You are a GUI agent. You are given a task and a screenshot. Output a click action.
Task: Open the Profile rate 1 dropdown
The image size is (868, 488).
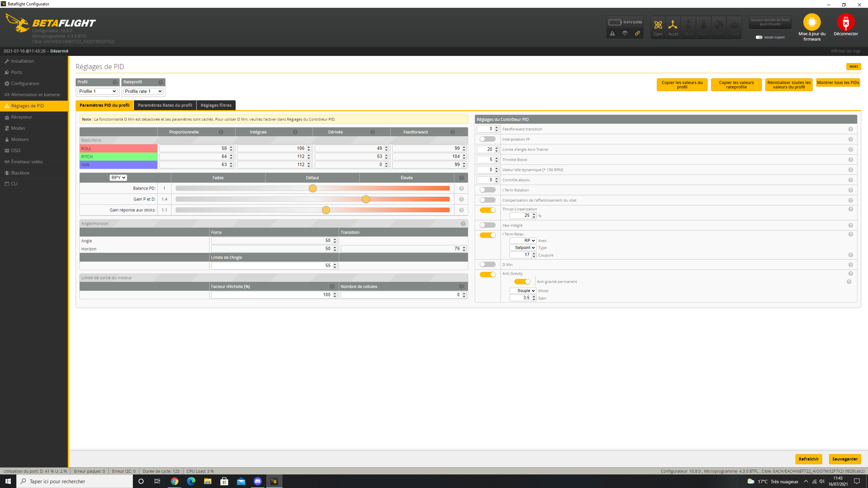pos(143,91)
